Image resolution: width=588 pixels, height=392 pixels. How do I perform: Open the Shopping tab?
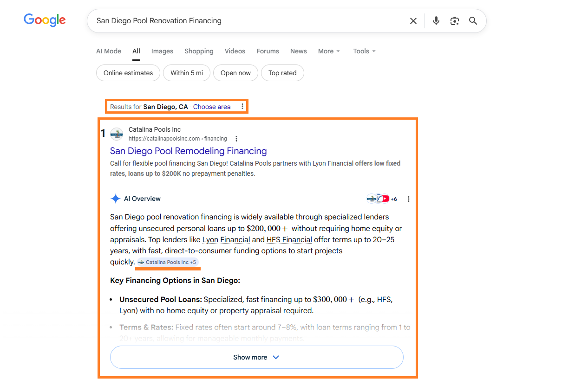199,51
